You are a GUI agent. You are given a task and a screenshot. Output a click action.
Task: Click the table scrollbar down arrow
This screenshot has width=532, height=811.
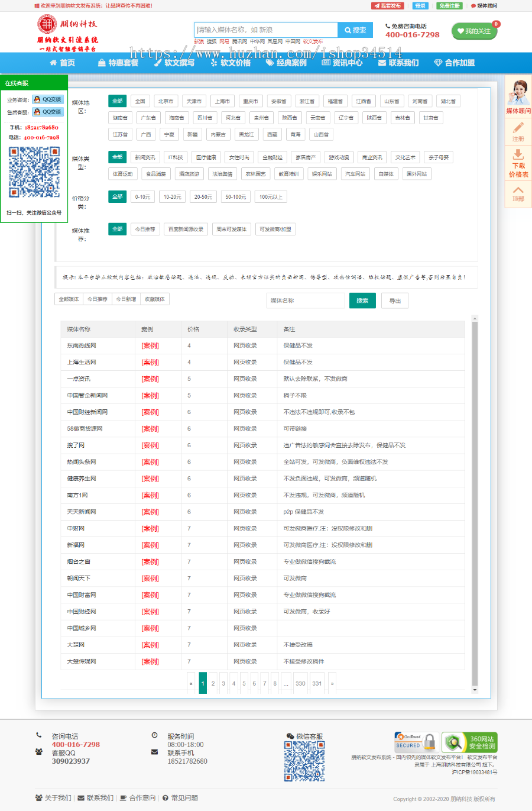[x=474, y=690]
